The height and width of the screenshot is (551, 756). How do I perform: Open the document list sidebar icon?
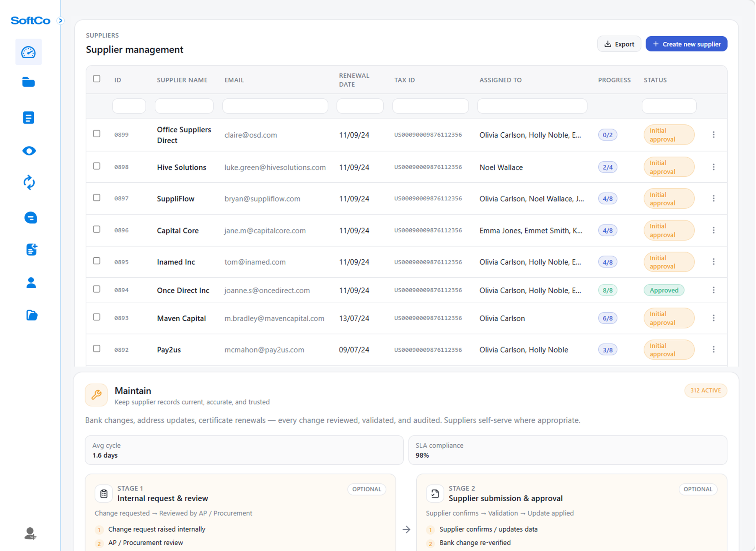(28, 118)
